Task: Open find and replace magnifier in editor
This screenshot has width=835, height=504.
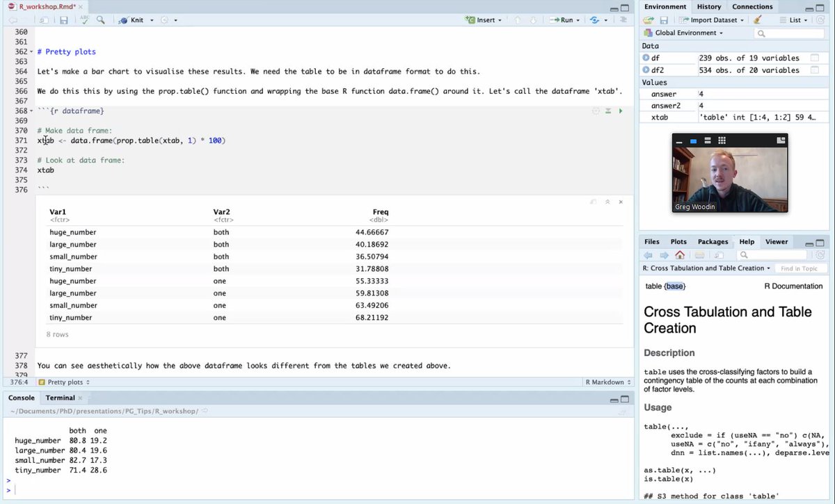Action: pyautogui.click(x=102, y=20)
